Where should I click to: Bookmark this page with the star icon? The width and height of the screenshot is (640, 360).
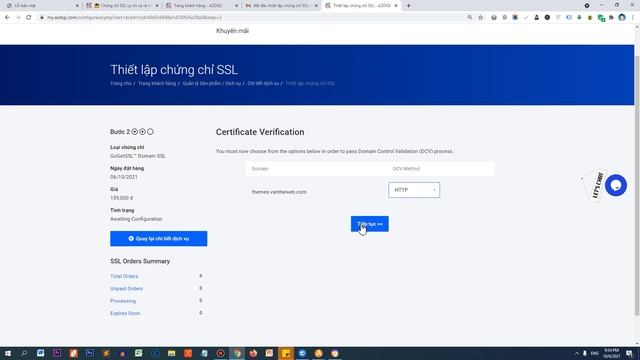(481, 18)
